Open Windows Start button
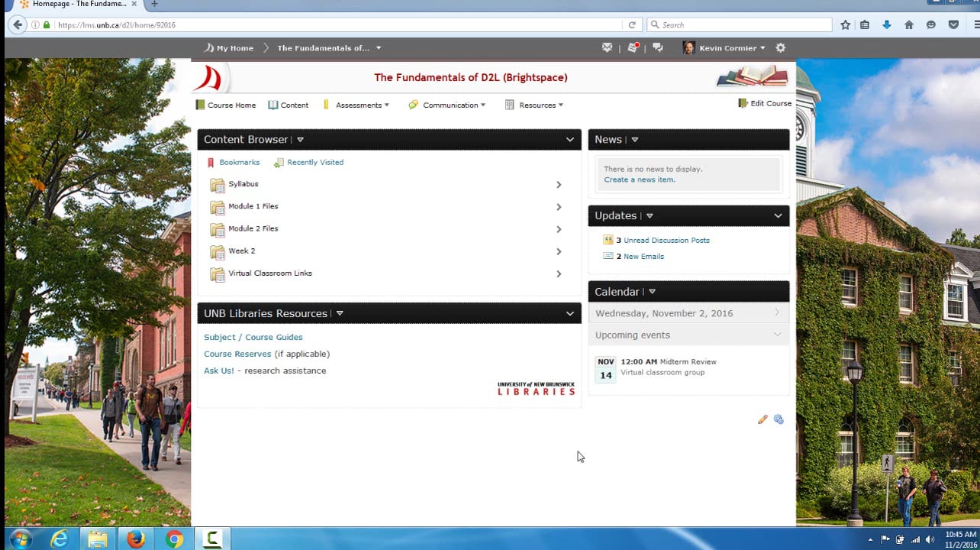The image size is (980, 550). (x=20, y=539)
